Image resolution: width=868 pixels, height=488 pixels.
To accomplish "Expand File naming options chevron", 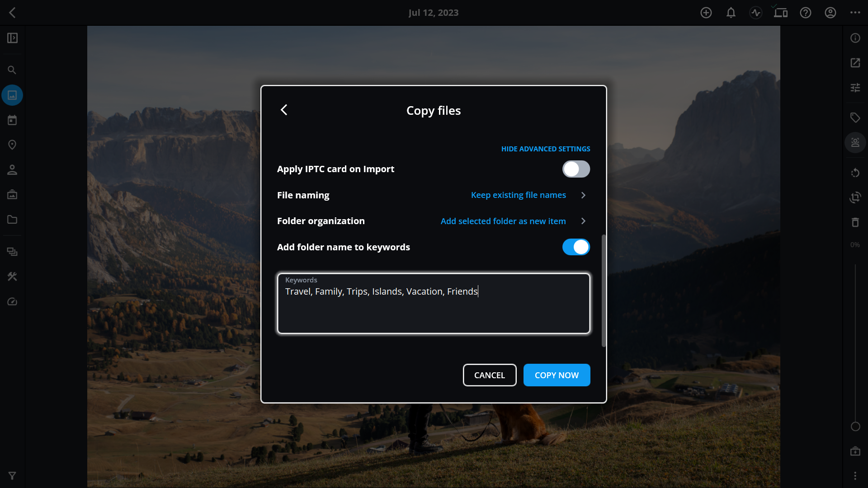I will 583,195.
